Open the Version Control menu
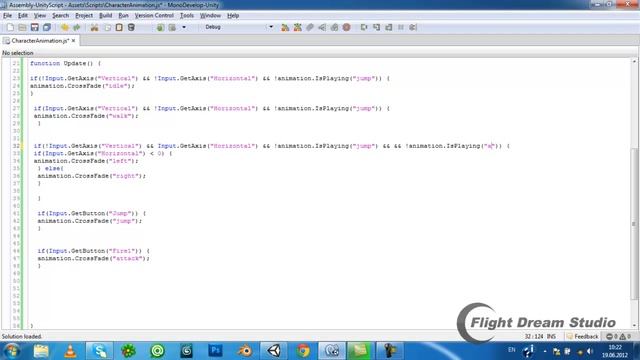640x360 pixels. [x=154, y=16]
